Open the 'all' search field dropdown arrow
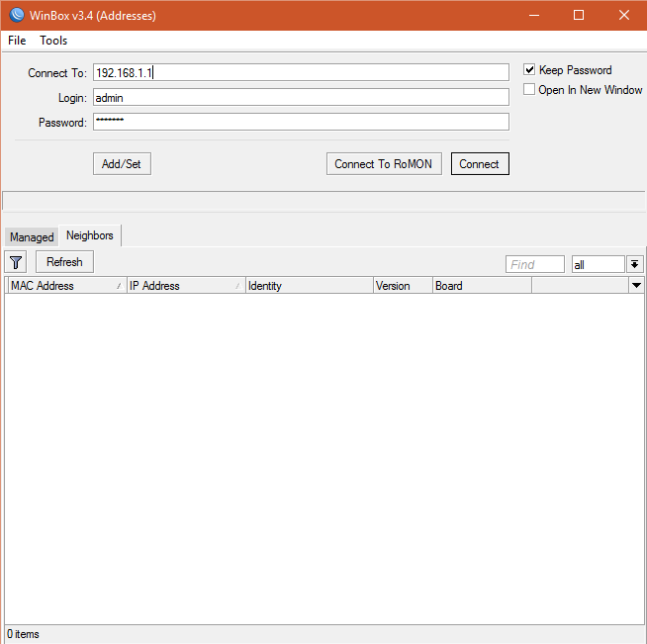This screenshot has height=644, width=647. point(634,264)
